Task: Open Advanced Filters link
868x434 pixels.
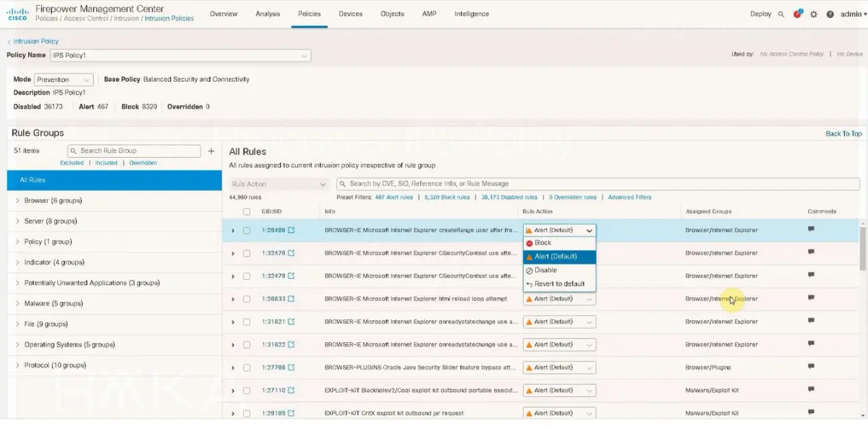Action: pyautogui.click(x=629, y=197)
